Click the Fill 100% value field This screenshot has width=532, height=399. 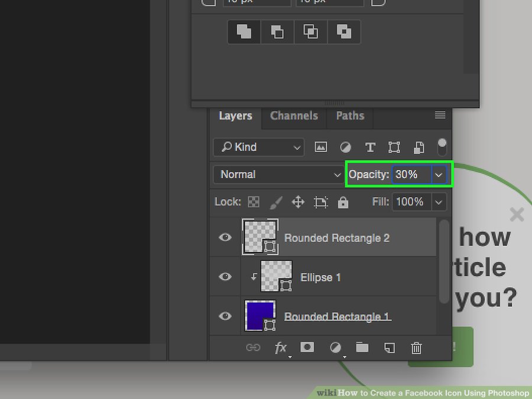tap(410, 202)
